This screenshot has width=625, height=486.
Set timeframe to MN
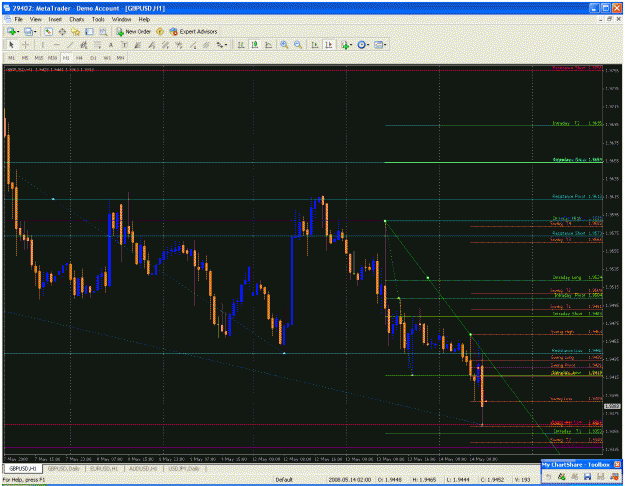coord(120,58)
